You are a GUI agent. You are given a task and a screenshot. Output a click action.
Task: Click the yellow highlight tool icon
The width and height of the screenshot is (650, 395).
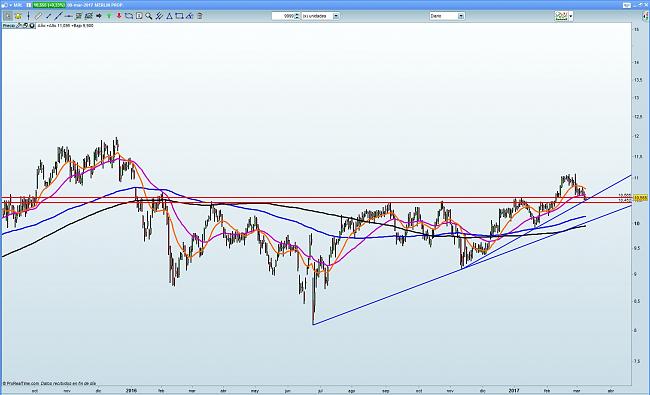pos(18,16)
